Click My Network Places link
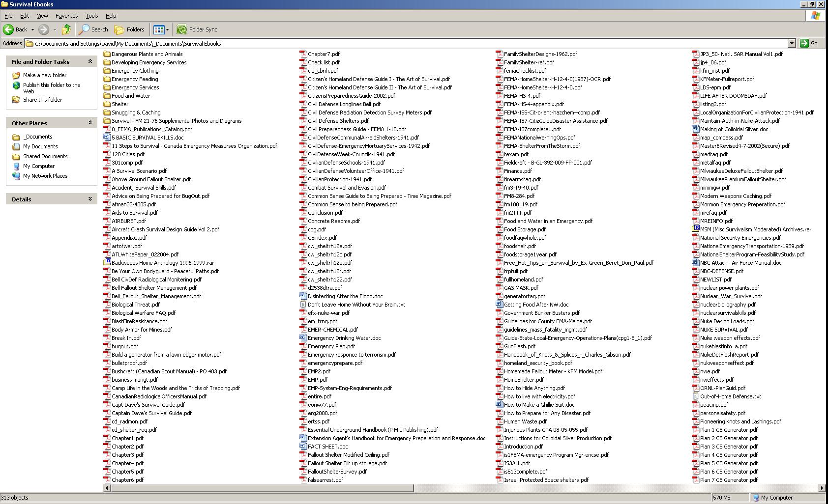 [45, 176]
